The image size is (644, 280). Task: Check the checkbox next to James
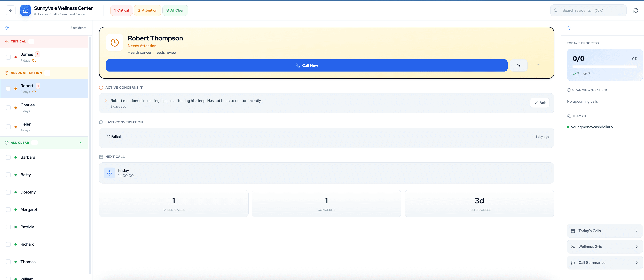8,57
